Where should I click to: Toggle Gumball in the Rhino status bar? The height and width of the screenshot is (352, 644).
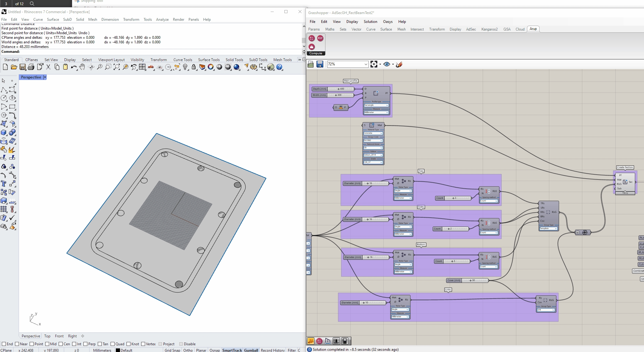[251, 350]
